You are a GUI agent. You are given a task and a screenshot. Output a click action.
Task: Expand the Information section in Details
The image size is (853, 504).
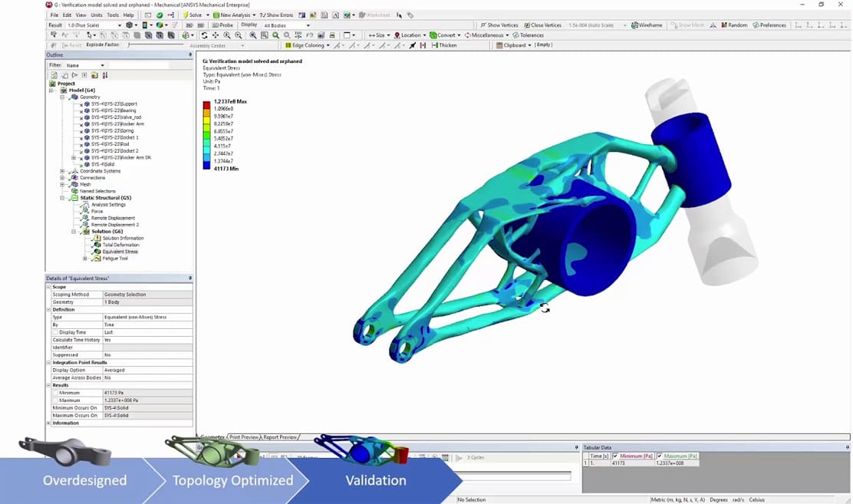[48, 423]
